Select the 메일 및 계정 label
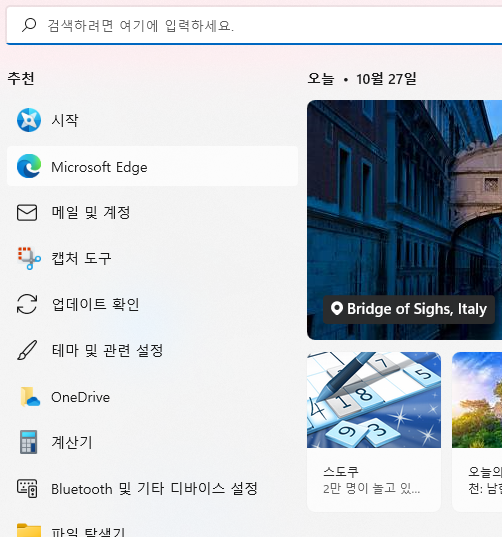502x537 pixels. point(91,212)
